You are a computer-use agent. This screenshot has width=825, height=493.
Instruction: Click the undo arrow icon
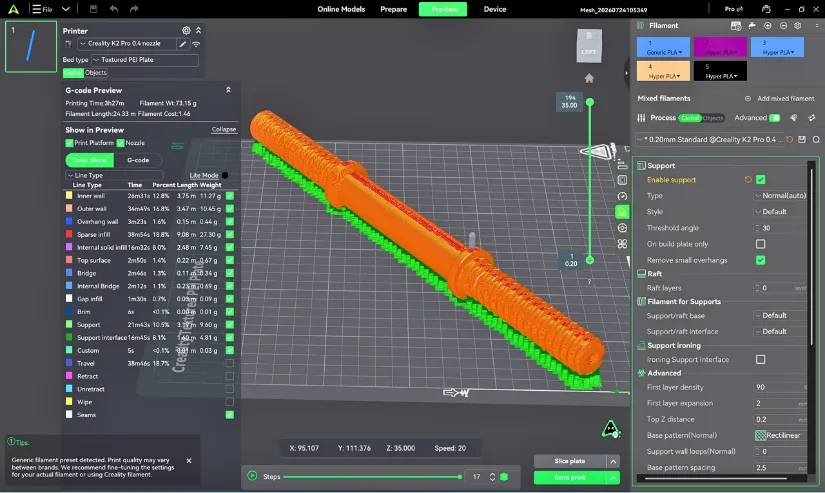(x=114, y=9)
